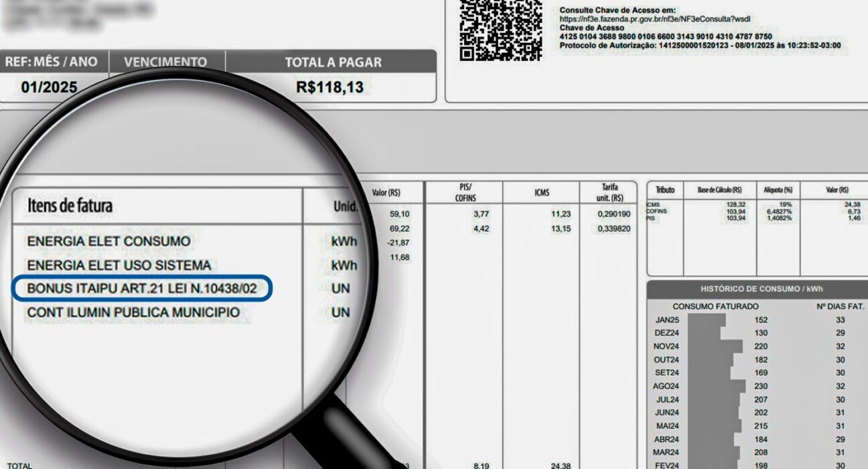
Task: Click the Protocolo de Autorização line
Action: pyautogui.click(x=700, y=46)
